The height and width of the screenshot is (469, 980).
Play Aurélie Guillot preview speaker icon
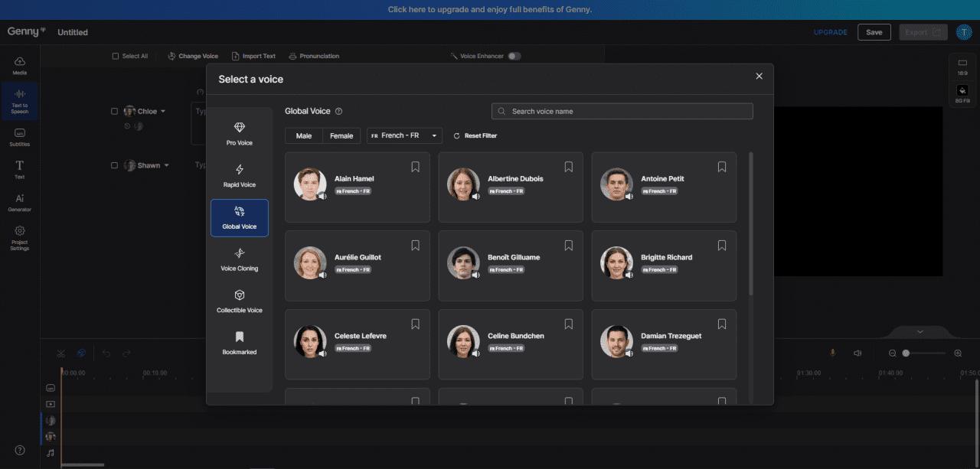[x=322, y=275]
